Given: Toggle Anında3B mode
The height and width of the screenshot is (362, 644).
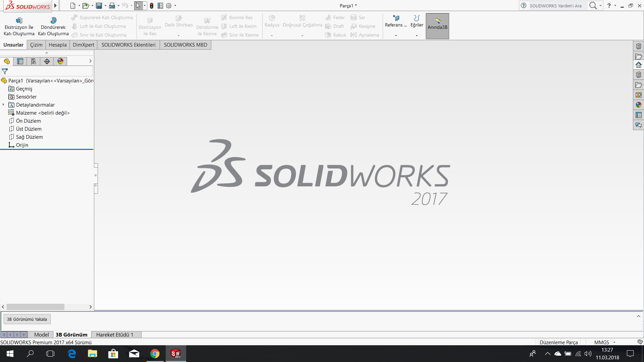Looking at the screenshot, I should coord(437,26).
